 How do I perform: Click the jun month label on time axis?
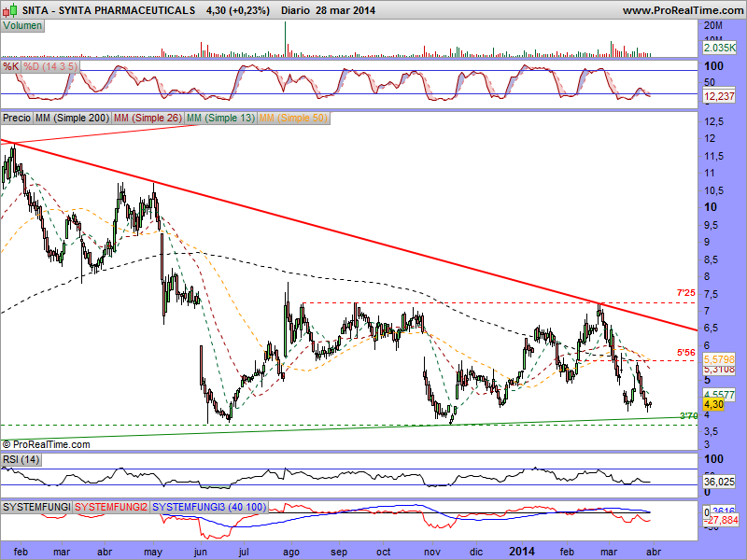click(201, 553)
